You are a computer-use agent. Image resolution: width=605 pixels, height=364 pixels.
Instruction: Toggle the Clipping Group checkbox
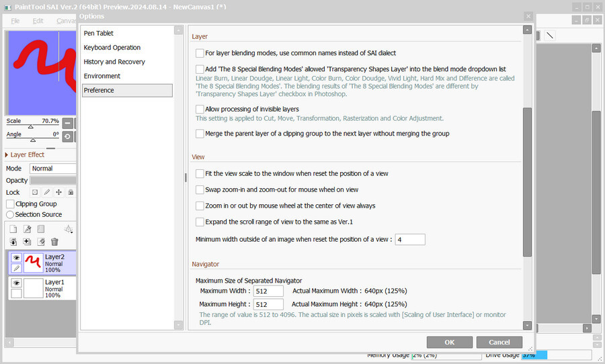click(x=10, y=204)
